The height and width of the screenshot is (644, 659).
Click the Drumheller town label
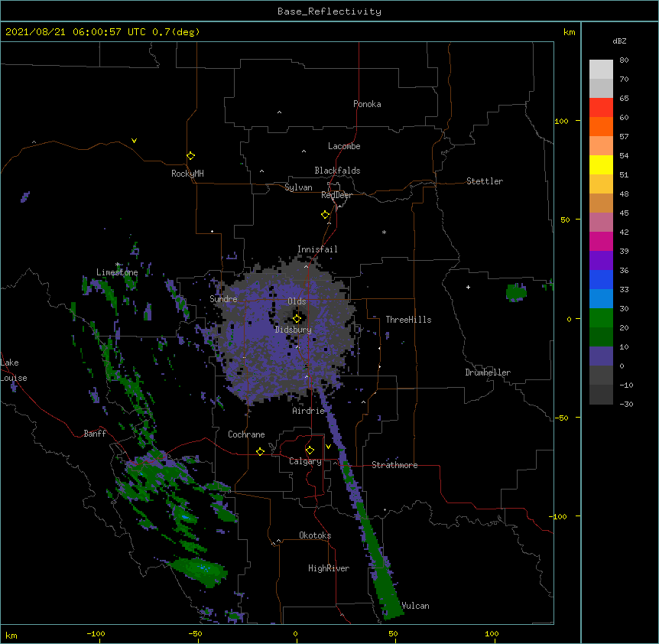pos(488,372)
